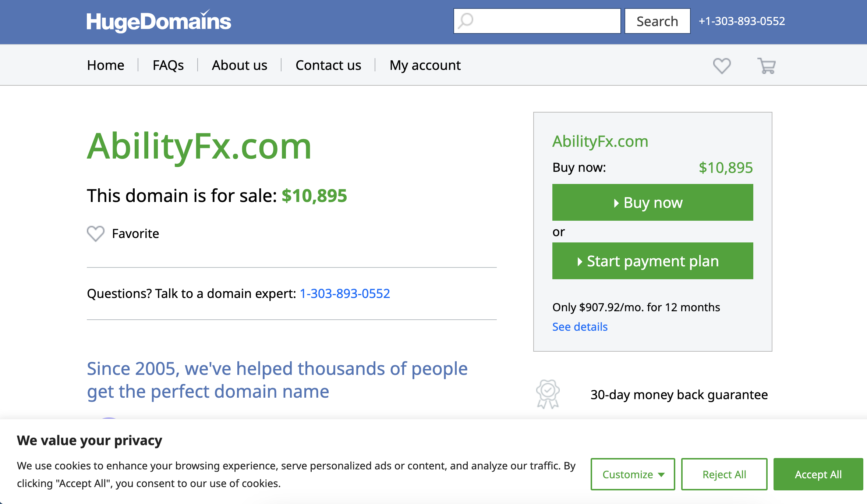Open the See details link
Image resolution: width=867 pixels, height=504 pixels.
coord(580,327)
